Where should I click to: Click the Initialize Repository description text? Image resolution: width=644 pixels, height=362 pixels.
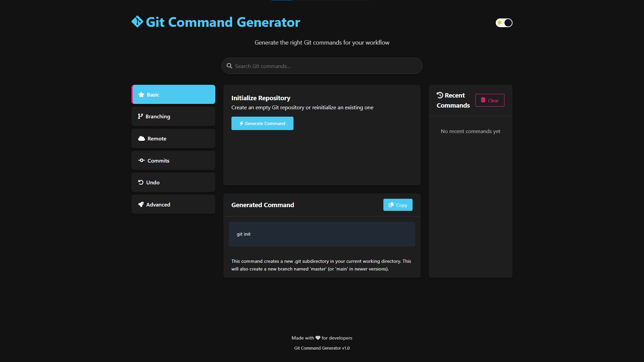(302, 107)
